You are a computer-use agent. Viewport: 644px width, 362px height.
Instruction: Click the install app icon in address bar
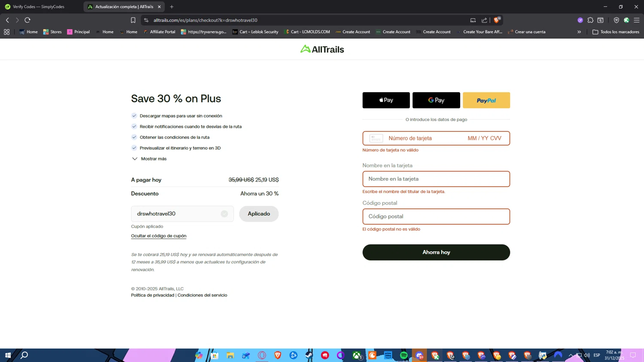point(473,20)
